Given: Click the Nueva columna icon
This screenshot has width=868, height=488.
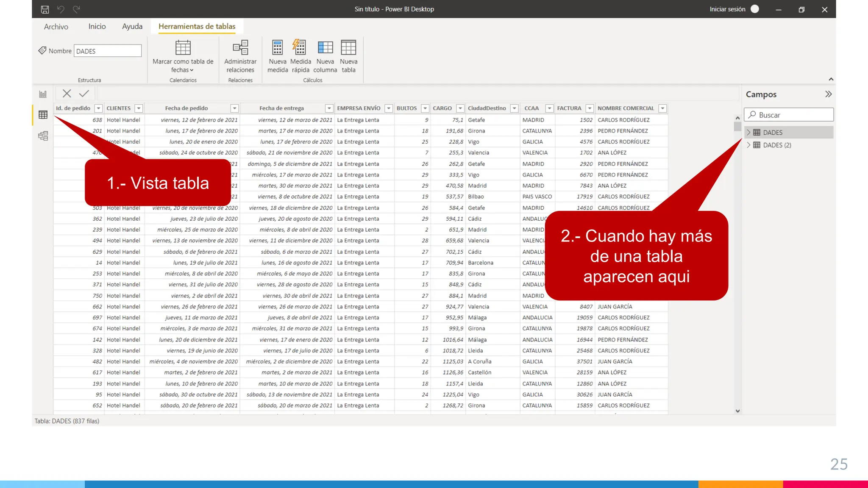Looking at the screenshot, I should (325, 48).
